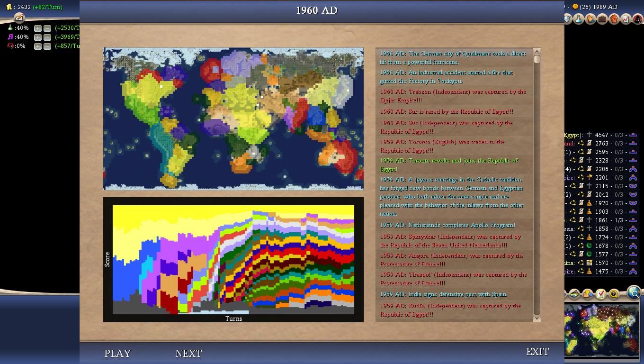Select the joyous Catholic marriage log entry
The height and width of the screenshot is (364, 644).
pyautogui.click(x=454, y=197)
